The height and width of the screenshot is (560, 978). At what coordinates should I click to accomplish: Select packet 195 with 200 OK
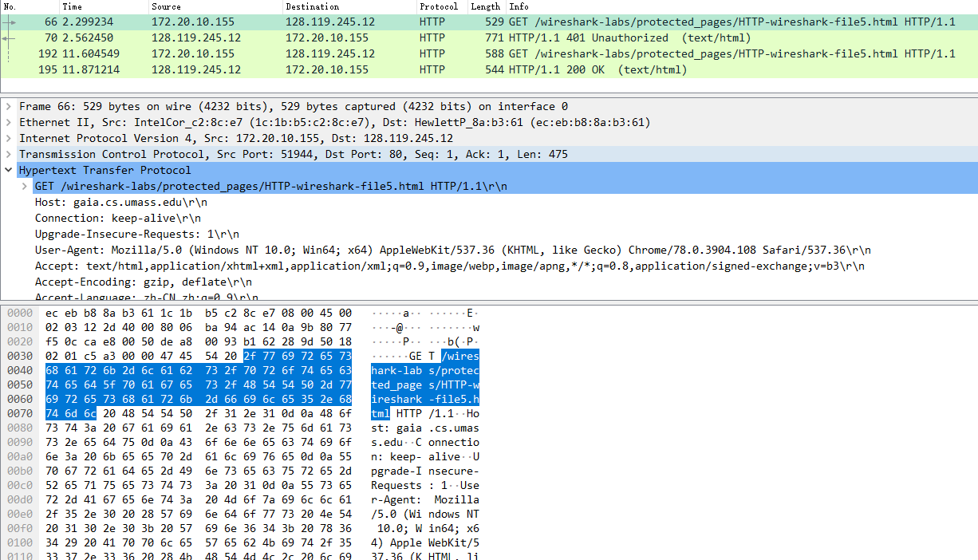489,69
